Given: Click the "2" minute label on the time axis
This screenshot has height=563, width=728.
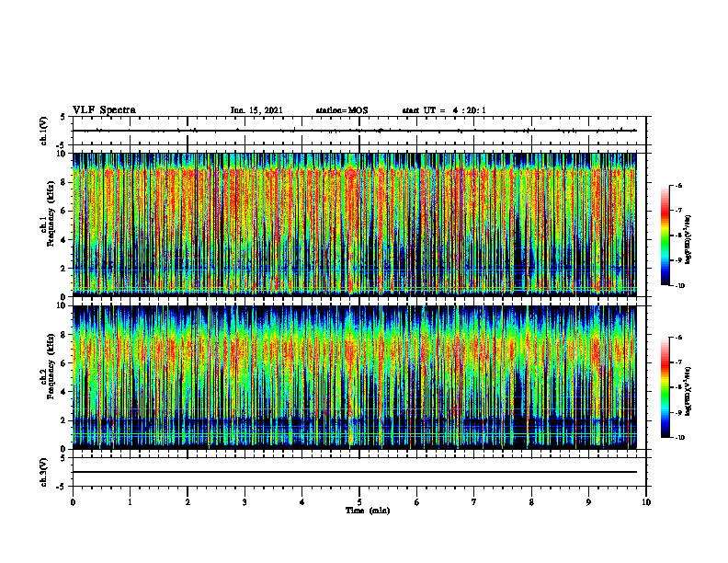Looking at the screenshot, I should tap(188, 502).
